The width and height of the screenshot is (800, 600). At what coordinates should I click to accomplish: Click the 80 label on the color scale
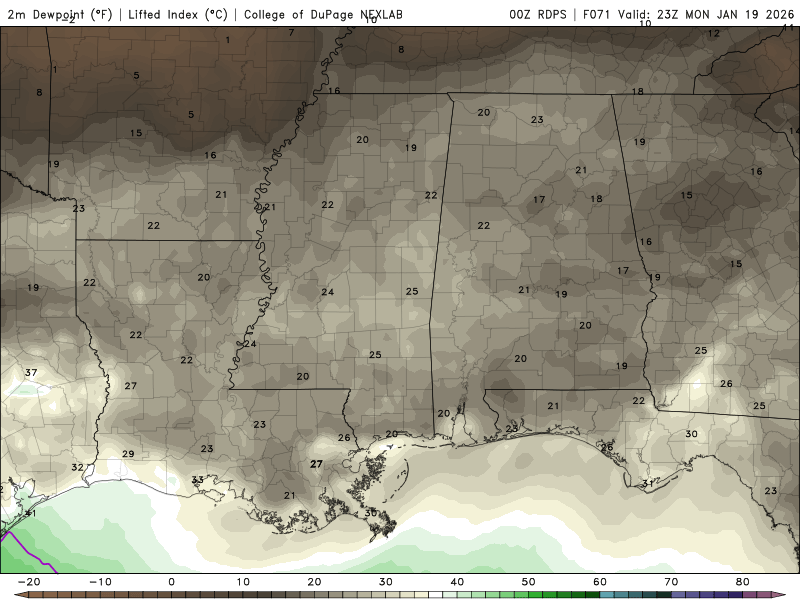pyautogui.click(x=743, y=582)
